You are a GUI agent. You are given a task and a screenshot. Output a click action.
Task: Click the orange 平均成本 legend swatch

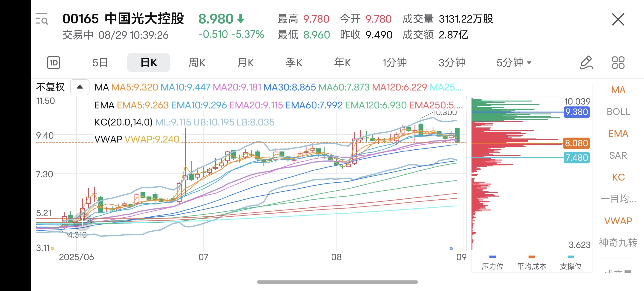[532, 257]
